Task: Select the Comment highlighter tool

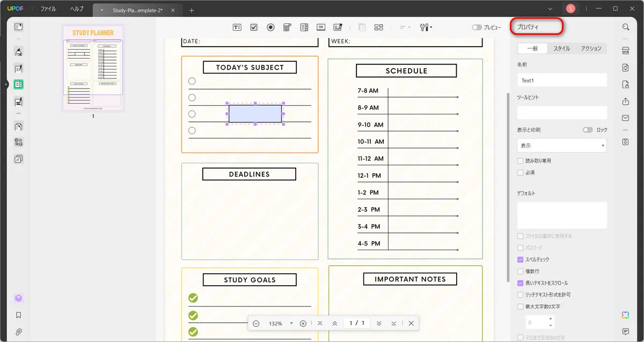Action: pos(19,52)
